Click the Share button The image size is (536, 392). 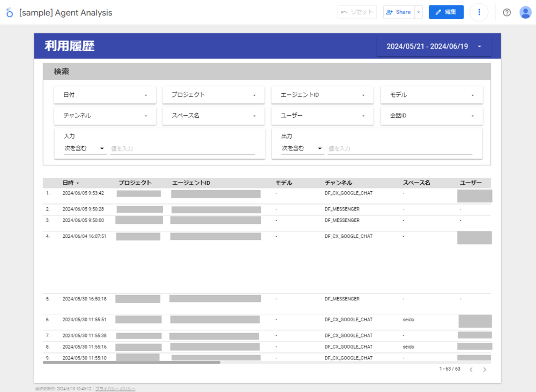point(398,12)
